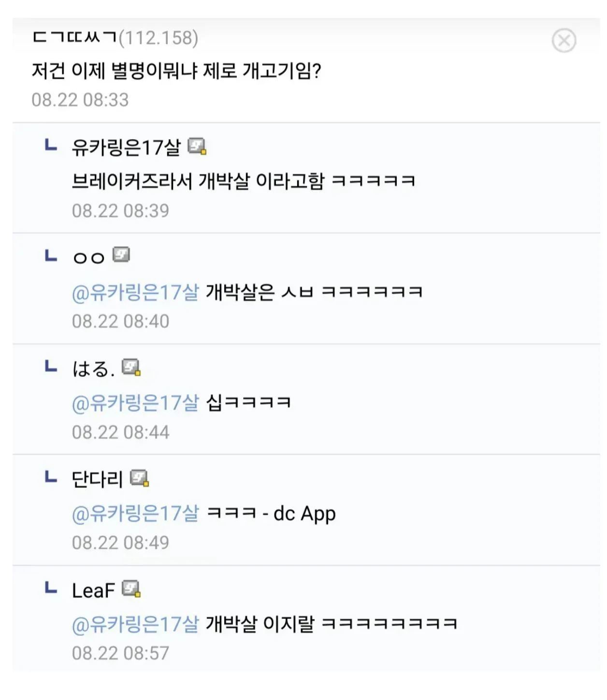Open the nickname はる.
The height and width of the screenshot is (700, 607).
pos(93,369)
